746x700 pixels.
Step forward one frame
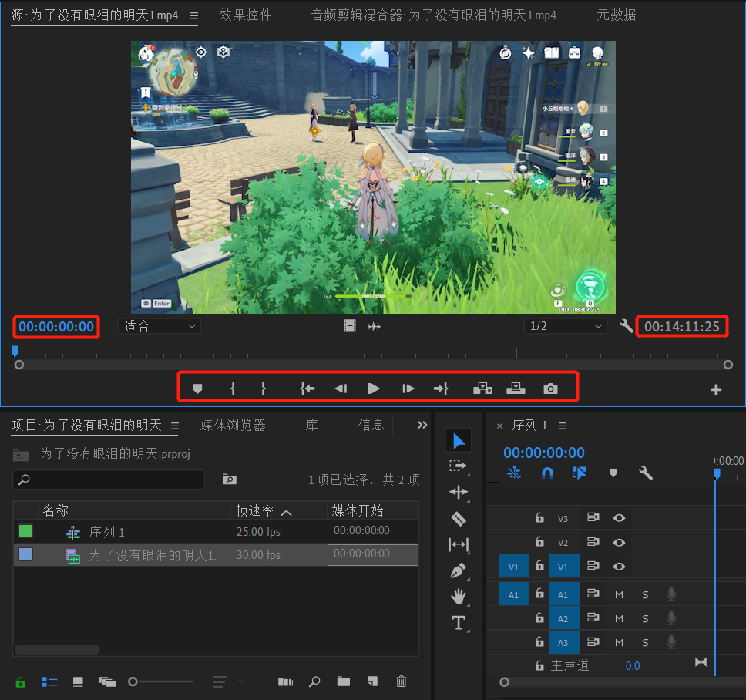pyautogui.click(x=408, y=389)
